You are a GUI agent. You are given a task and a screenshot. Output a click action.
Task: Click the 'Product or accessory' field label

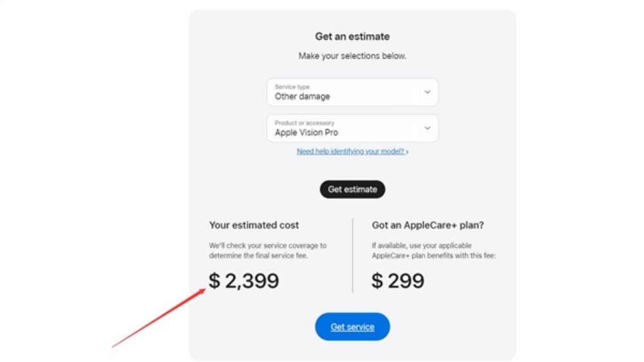pyautogui.click(x=305, y=123)
